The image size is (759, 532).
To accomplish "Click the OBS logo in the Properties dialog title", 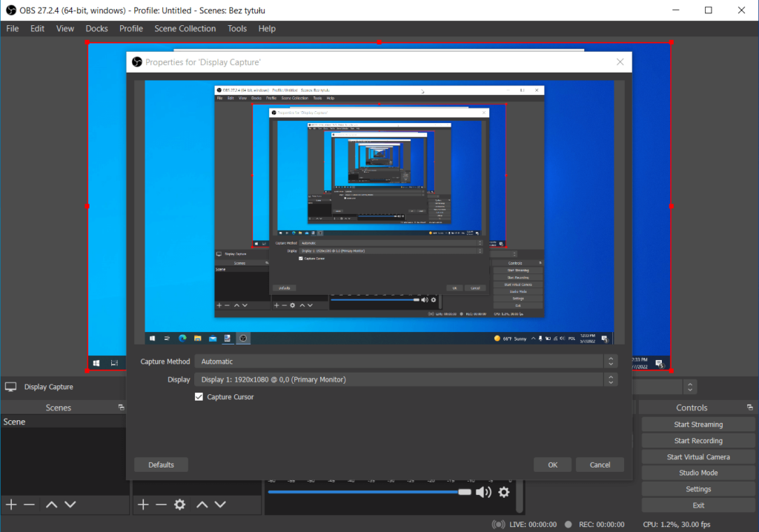I will tap(137, 62).
